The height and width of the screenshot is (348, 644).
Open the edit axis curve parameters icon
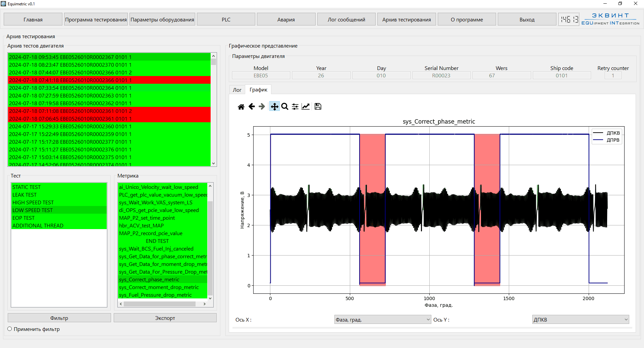click(x=306, y=107)
